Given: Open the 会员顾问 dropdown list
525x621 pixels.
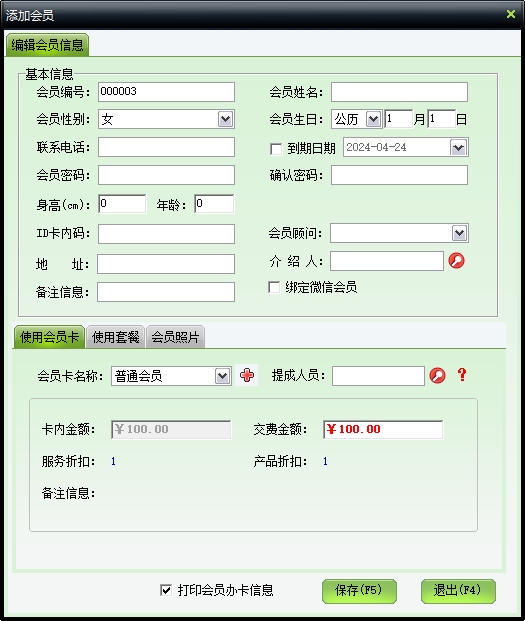Looking at the screenshot, I should (x=459, y=233).
